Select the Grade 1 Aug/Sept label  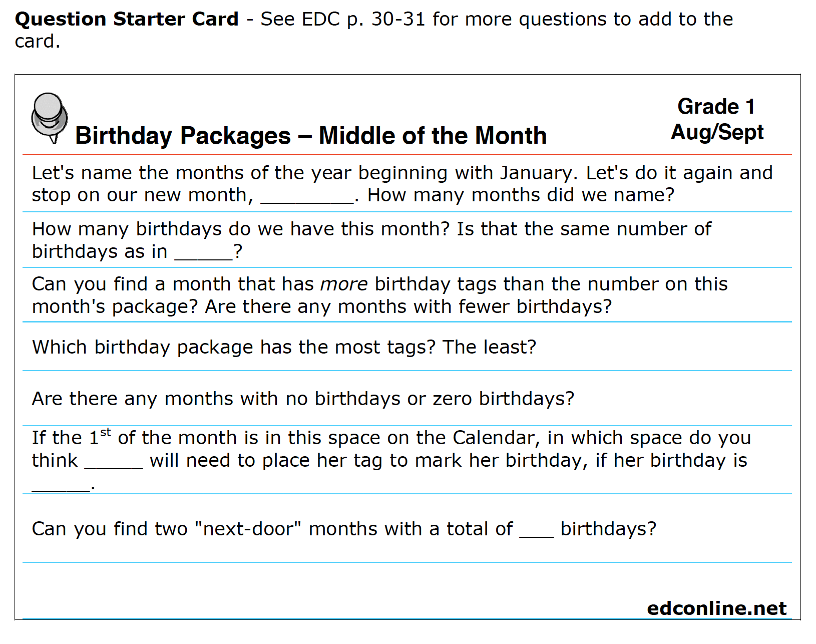[x=717, y=119]
